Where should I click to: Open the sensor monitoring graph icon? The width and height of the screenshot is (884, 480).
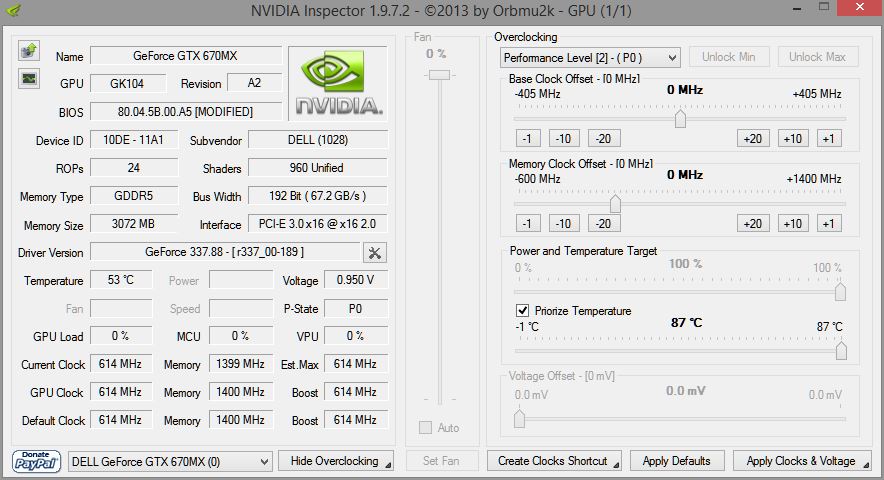[x=29, y=78]
